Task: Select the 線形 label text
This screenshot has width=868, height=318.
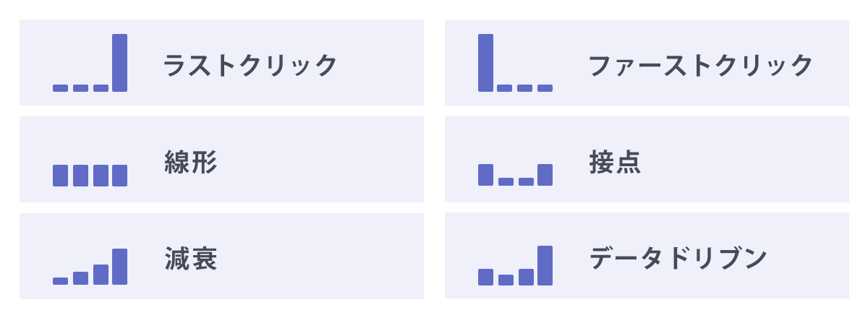Action: (x=191, y=162)
